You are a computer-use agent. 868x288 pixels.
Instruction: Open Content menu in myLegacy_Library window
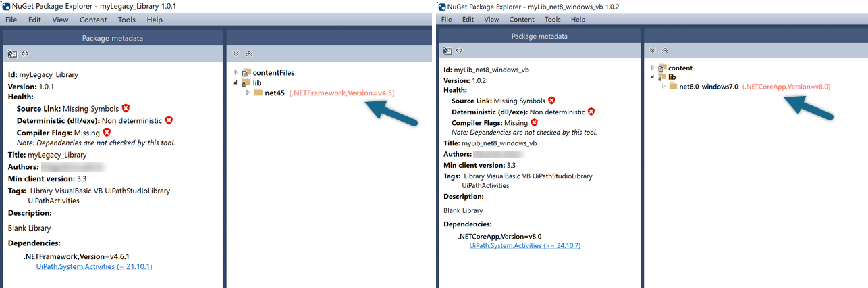93,20
